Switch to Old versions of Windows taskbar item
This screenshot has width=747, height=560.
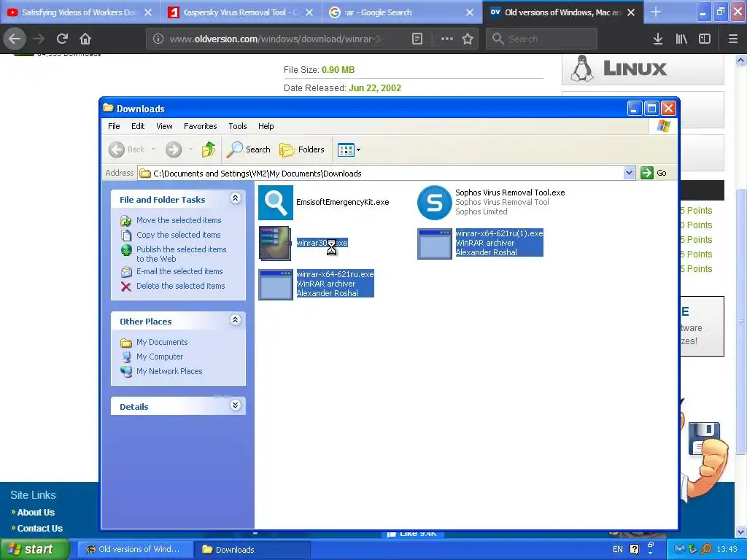point(135,549)
